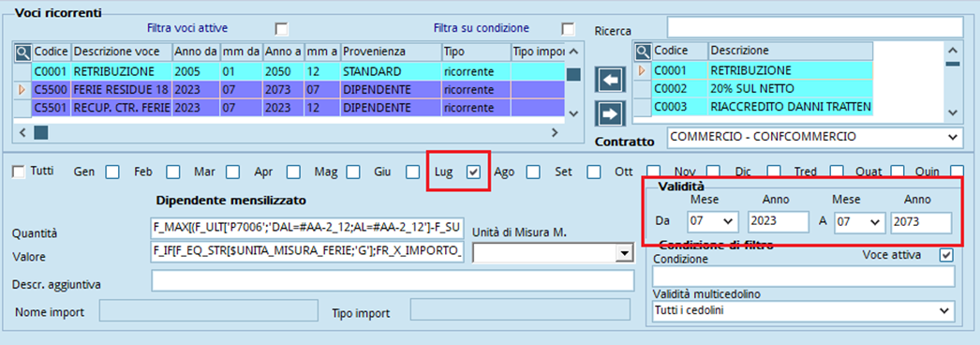Viewport: 980px width, 345px height.
Task: Click scroll down arrow of right code list
Action: (952, 112)
